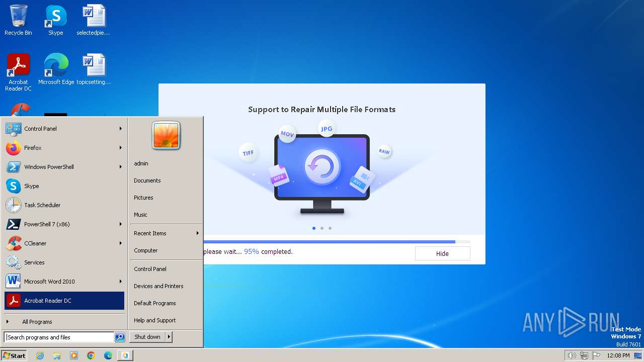The width and height of the screenshot is (644, 362).
Task: Open Google Chrome from the taskbar
Action: [91, 355]
